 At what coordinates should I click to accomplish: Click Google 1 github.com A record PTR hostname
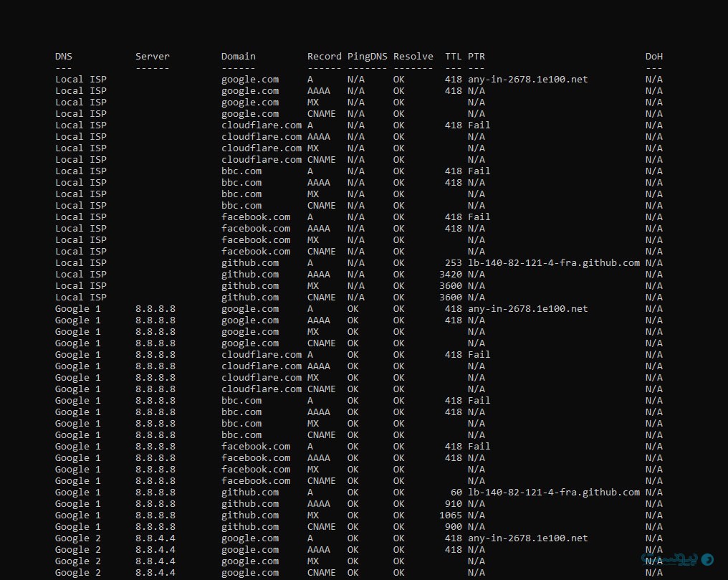click(553, 493)
